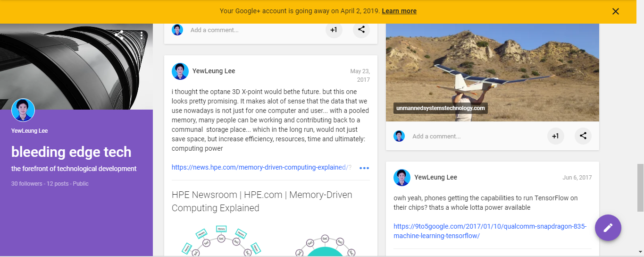Dismiss the Google+ shutdown banner
The image size is (644, 257).
tap(615, 11)
